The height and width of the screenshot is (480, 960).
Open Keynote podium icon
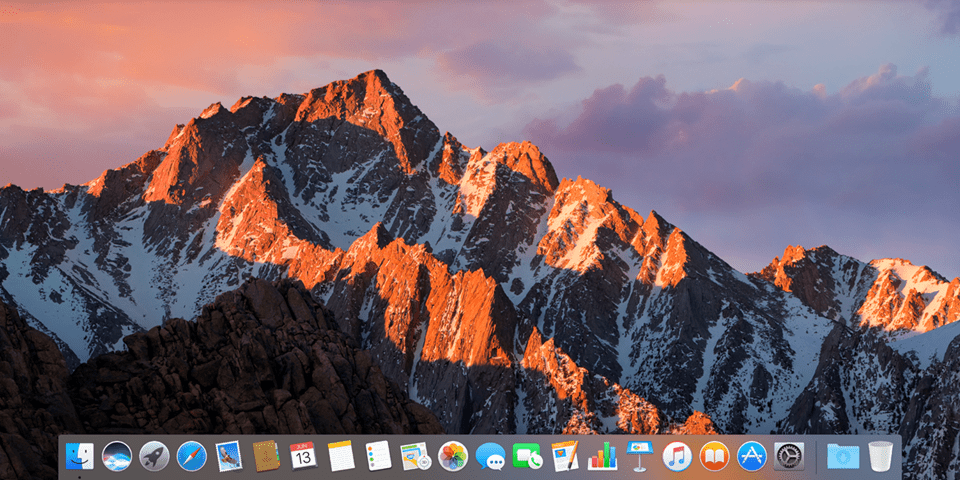click(x=640, y=456)
